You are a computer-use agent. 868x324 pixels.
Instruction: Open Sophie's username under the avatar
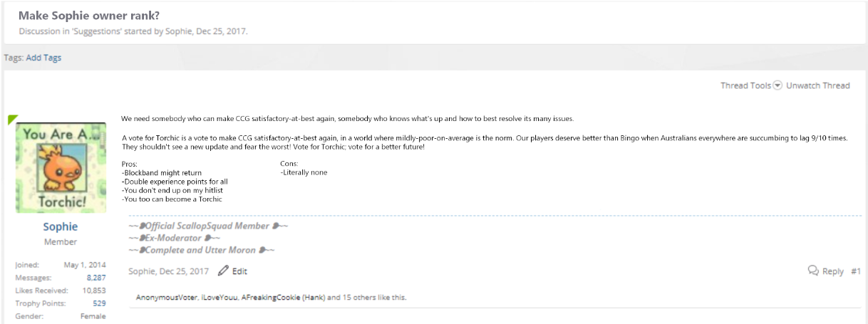pos(61,226)
